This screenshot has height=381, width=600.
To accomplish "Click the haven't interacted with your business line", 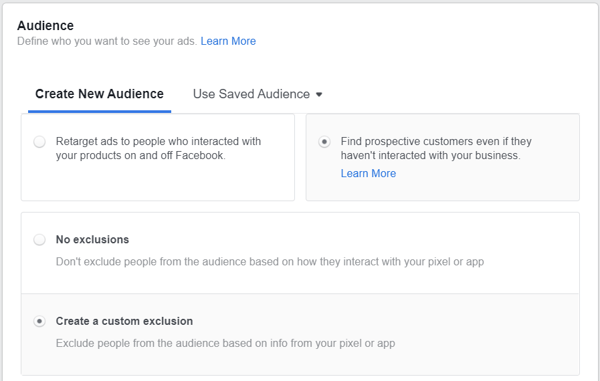I will click(x=430, y=155).
